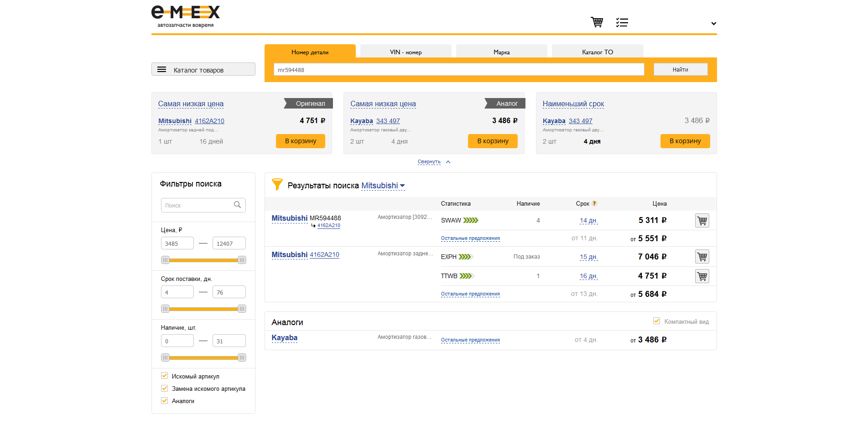Open the shopping cart in the header
The image size is (868, 430).
click(597, 22)
